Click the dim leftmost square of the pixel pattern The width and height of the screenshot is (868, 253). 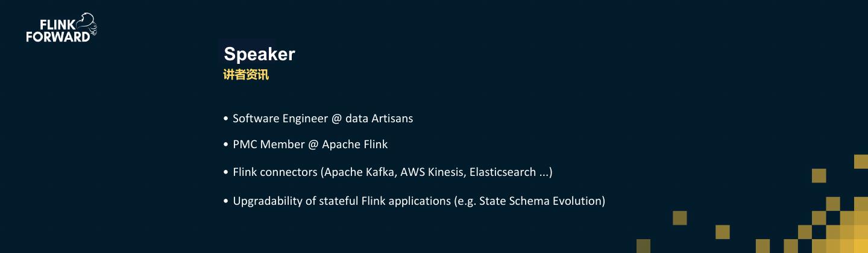click(643, 246)
